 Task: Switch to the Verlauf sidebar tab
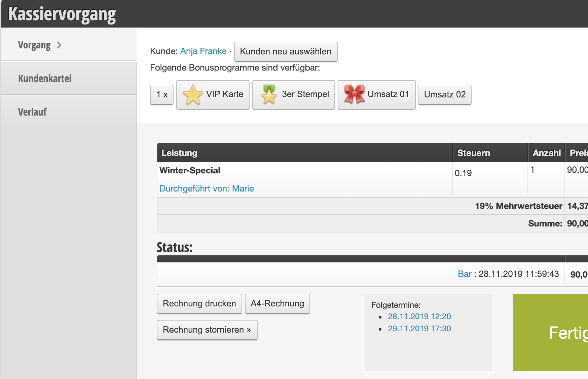pos(32,112)
